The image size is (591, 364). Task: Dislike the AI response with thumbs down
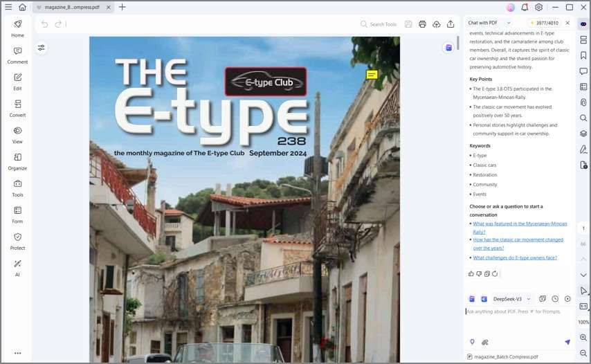[x=479, y=273]
